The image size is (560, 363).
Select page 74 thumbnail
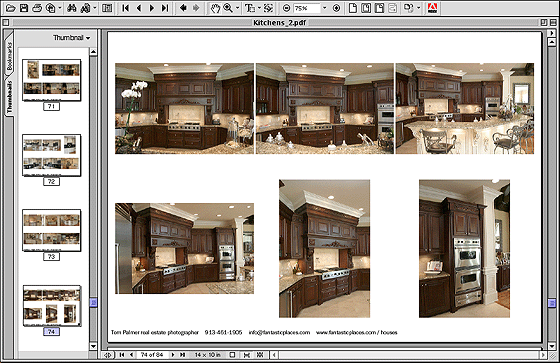[52, 306]
